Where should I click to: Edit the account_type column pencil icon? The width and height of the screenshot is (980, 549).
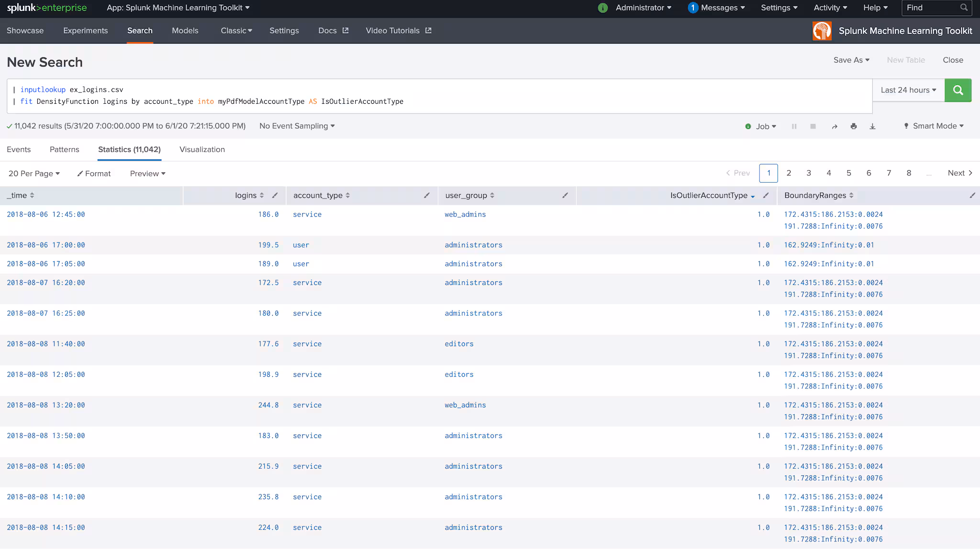[x=426, y=195]
